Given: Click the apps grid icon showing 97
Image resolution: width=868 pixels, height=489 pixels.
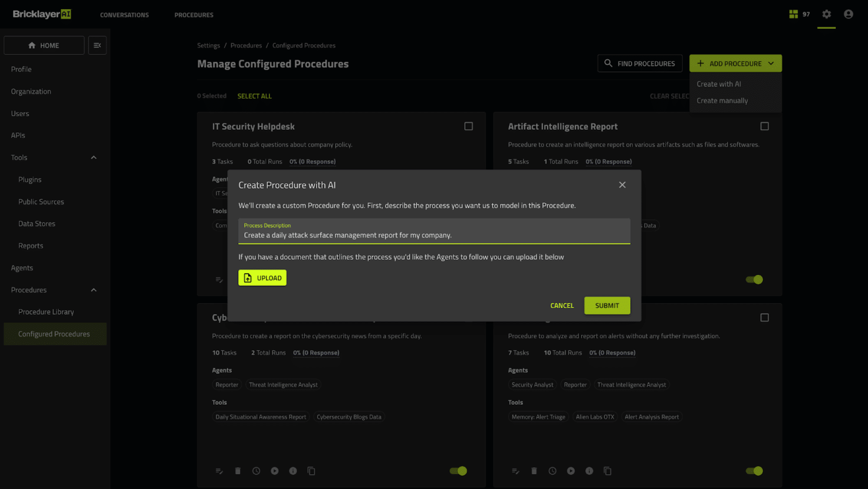Looking at the screenshot, I should (793, 14).
